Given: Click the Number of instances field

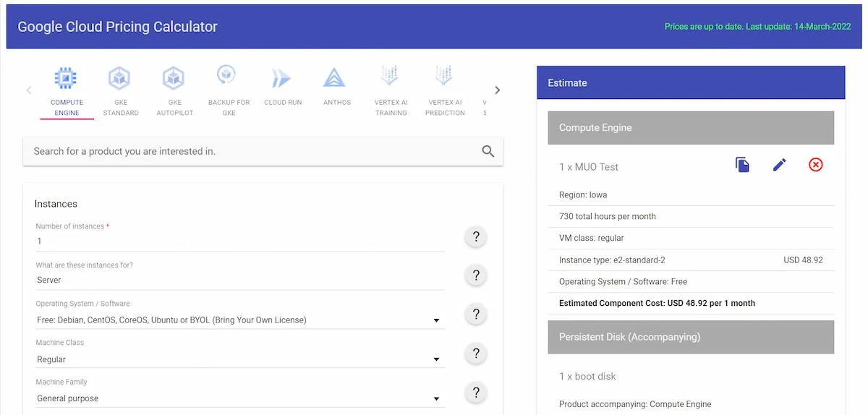Looking at the screenshot, I should pos(240,241).
